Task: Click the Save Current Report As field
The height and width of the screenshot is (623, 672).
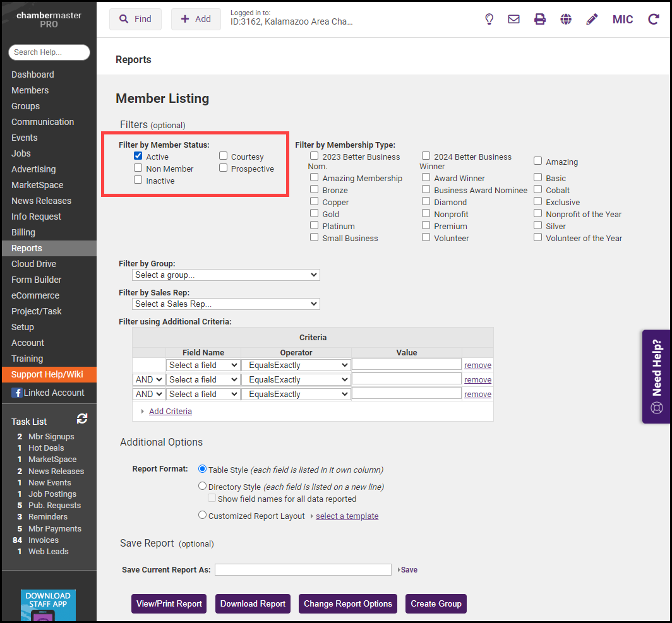Action: pos(303,569)
